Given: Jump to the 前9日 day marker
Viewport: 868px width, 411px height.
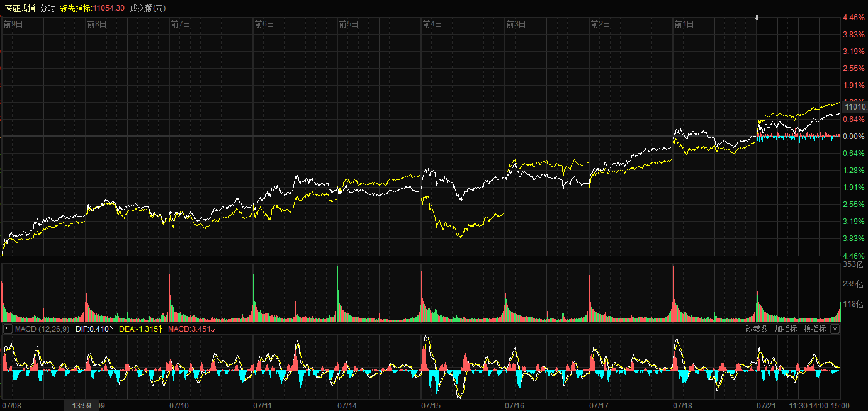Looking at the screenshot, I should tap(13, 25).
